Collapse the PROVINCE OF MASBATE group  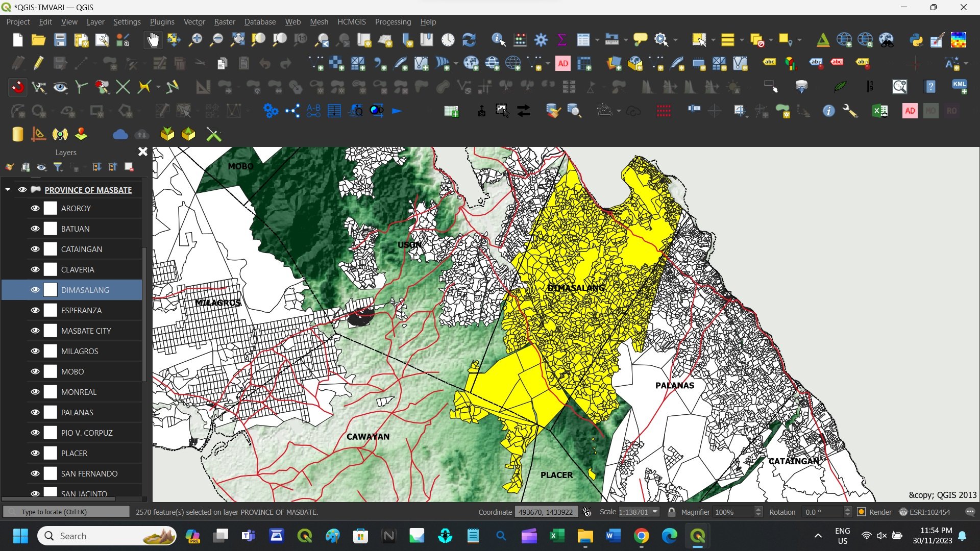[x=8, y=189]
